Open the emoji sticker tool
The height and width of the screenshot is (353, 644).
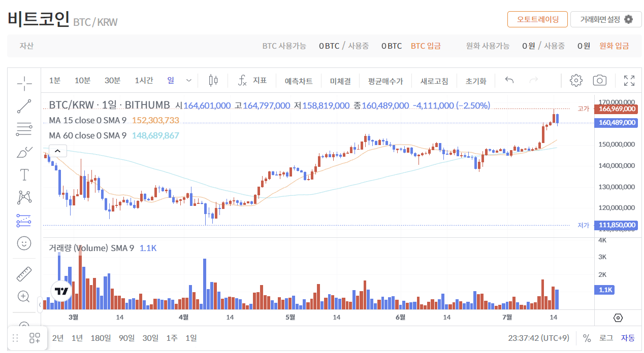[24, 243]
